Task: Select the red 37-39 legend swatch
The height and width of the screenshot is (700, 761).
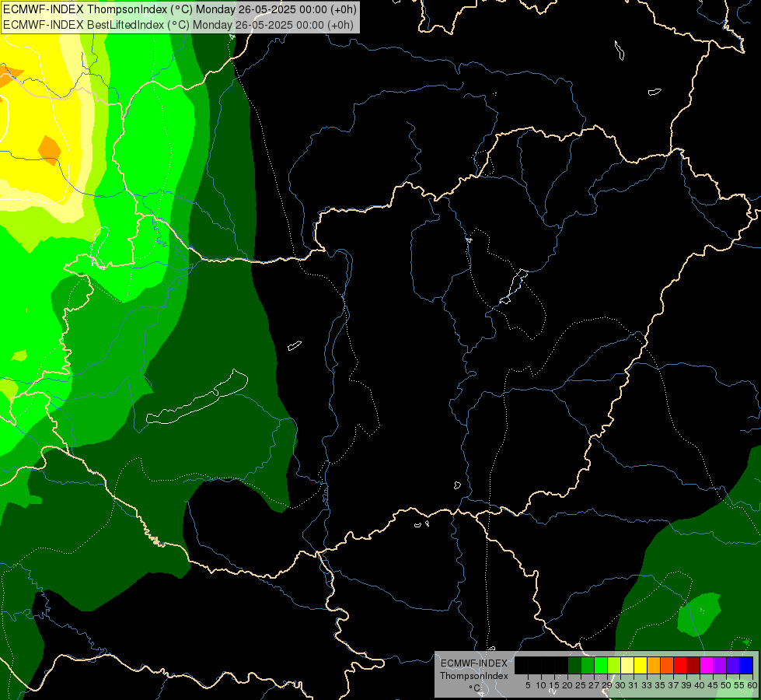Action: coord(680,665)
